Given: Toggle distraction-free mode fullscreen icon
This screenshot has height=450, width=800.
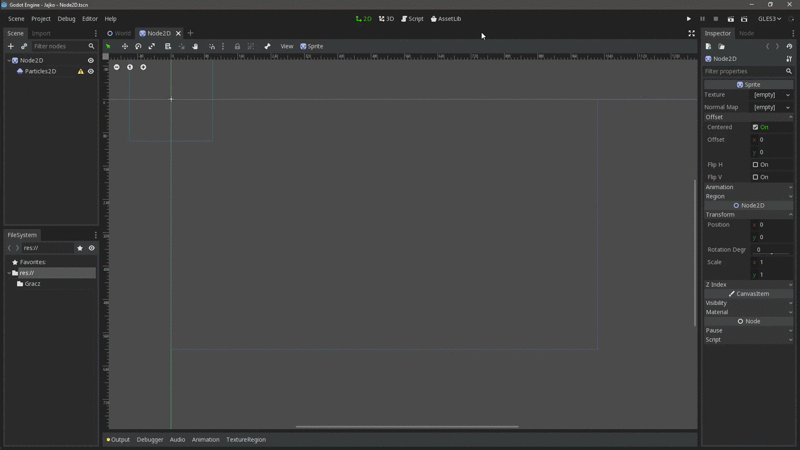Looking at the screenshot, I should click(691, 33).
